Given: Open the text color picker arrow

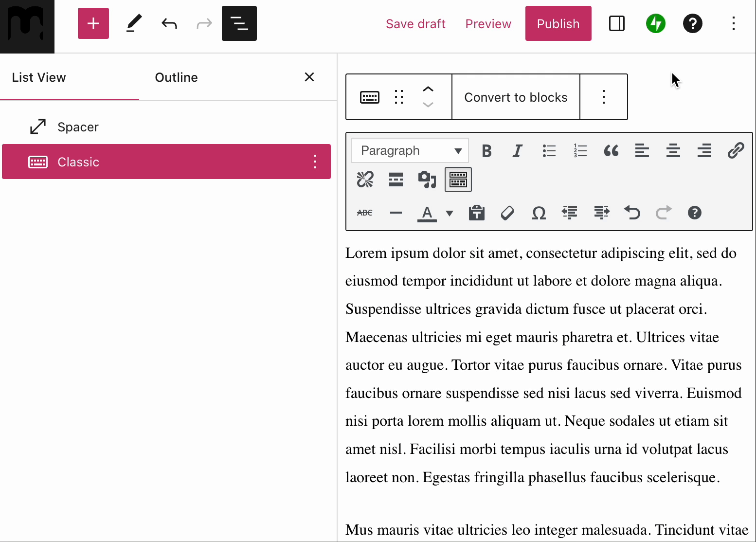Looking at the screenshot, I should click(x=450, y=213).
